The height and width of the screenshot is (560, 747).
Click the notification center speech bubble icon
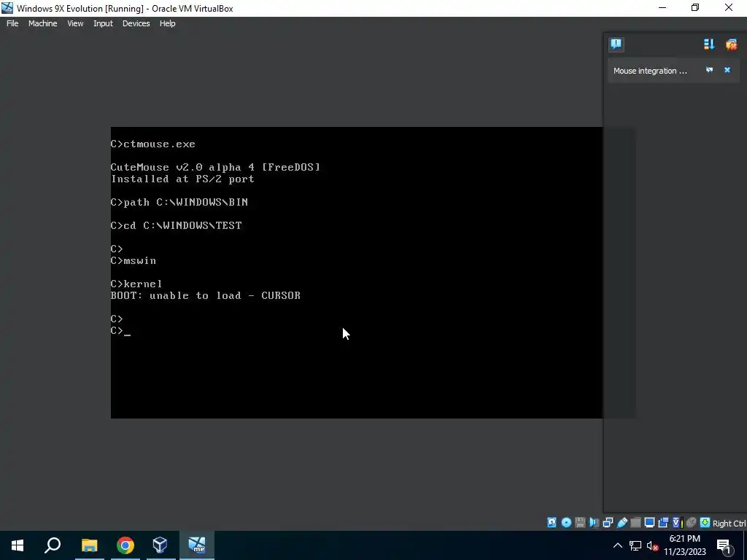coord(616,44)
